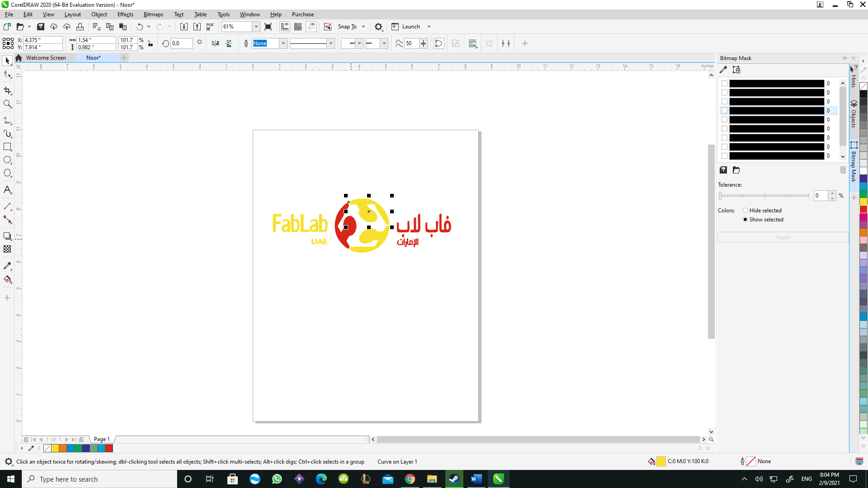Click the Objects docker side tab
The height and width of the screenshot is (488, 868).
point(854,115)
